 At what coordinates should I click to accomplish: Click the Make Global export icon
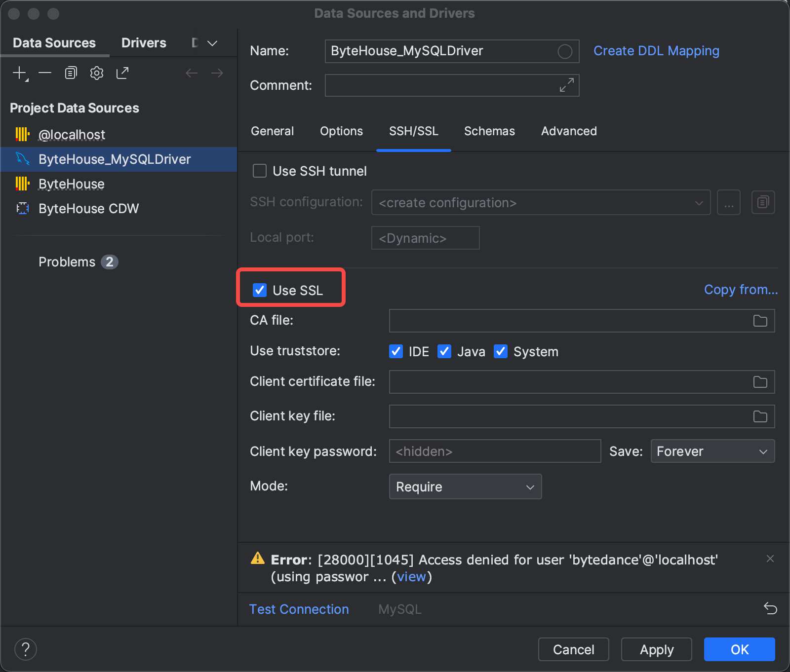click(122, 73)
